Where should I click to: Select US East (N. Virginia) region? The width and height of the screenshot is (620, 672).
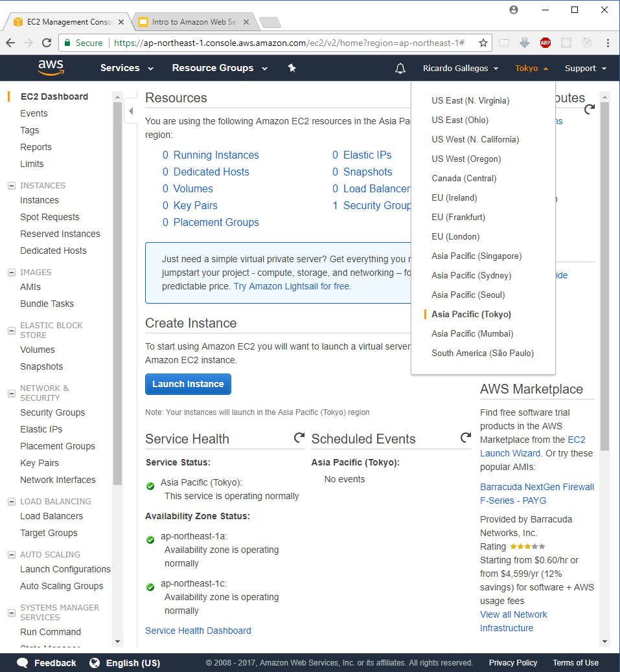pos(470,101)
